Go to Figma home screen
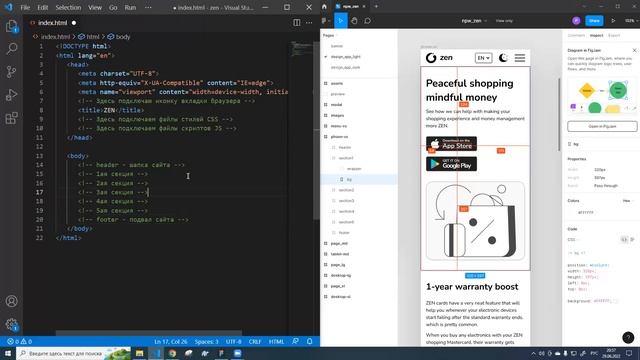Image resolution: width=640 pixels, height=360 pixels. [x=324, y=7]
